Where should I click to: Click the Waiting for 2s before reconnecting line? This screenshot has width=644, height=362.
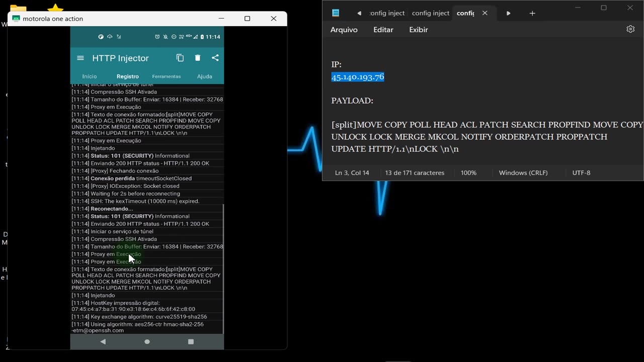click(147, 194)
